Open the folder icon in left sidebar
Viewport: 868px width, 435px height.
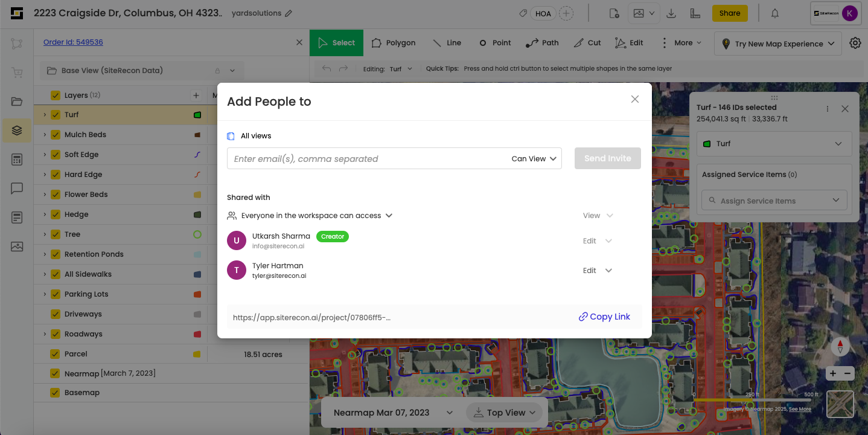17,101
